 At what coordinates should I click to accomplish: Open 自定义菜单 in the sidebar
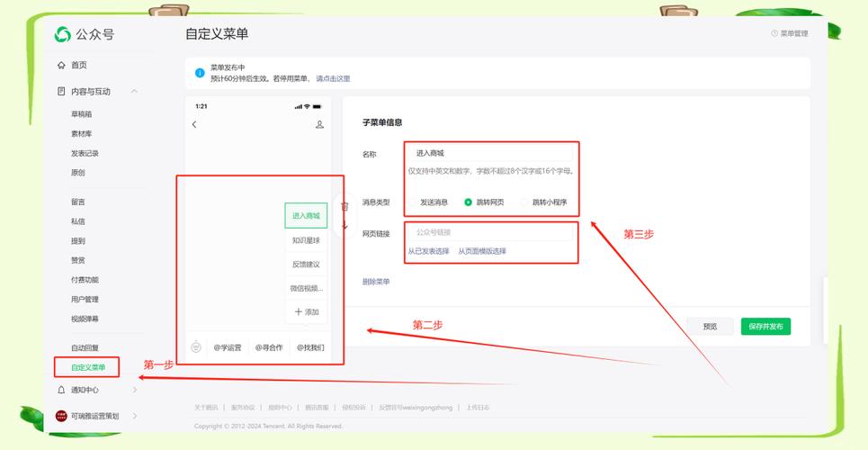[x=88, y=367]
